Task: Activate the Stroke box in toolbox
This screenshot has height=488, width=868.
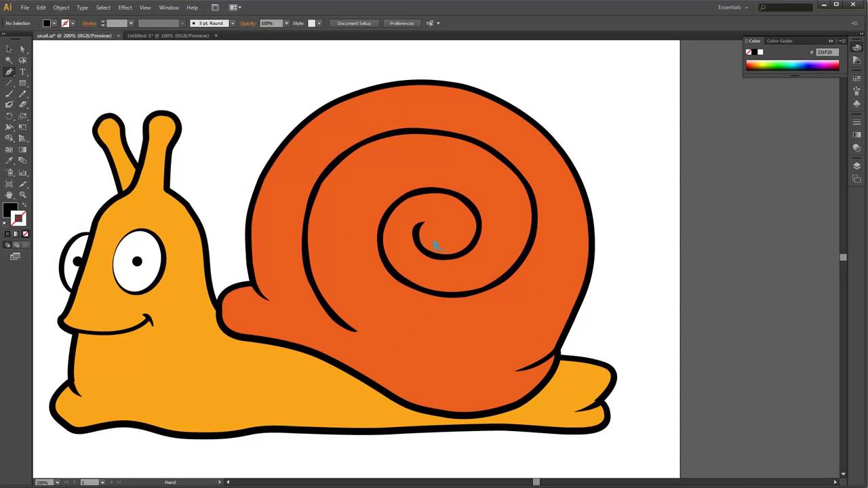Action: click(19, 218)
